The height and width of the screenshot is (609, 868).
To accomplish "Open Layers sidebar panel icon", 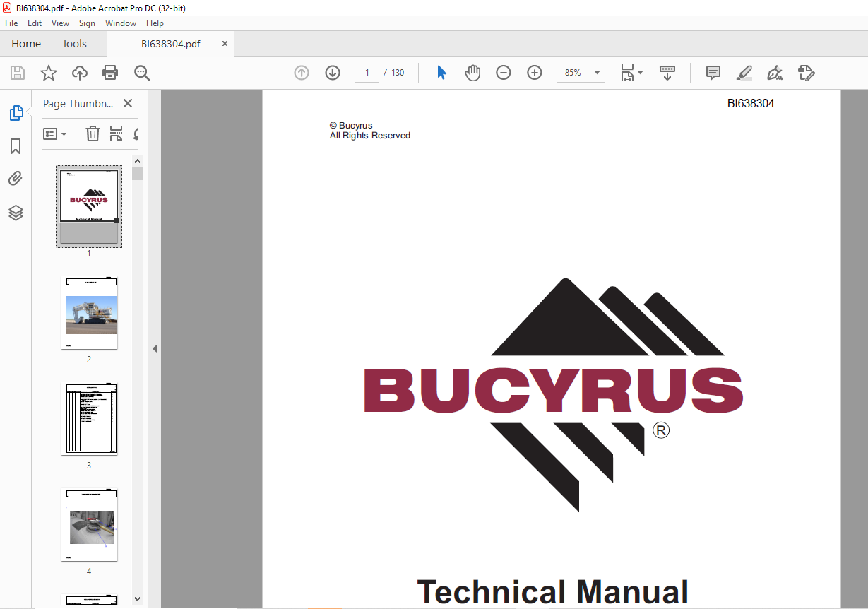I will [x=16, y=213].
